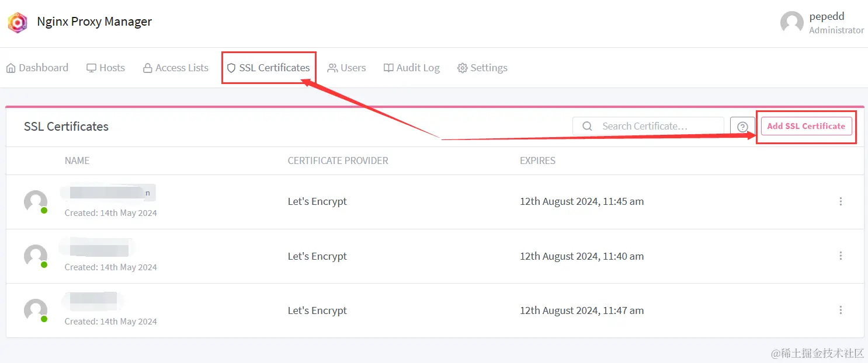
Task: Click the SSL Certificates panel heading
Action: 66,127
